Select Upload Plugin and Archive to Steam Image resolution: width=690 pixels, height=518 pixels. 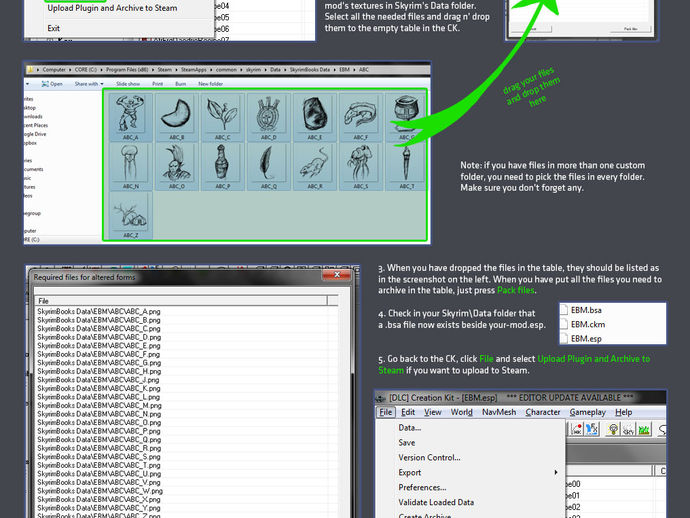tap(112, 8)
